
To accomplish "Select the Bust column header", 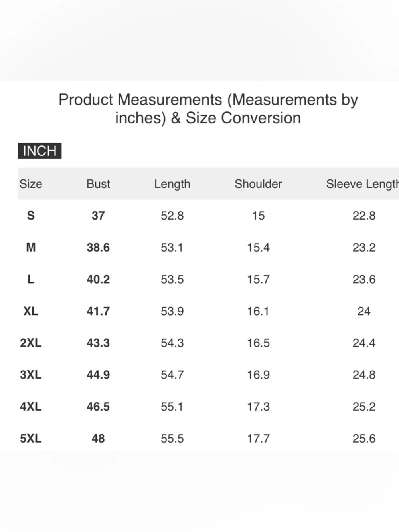I will click(x=98, y=184).
